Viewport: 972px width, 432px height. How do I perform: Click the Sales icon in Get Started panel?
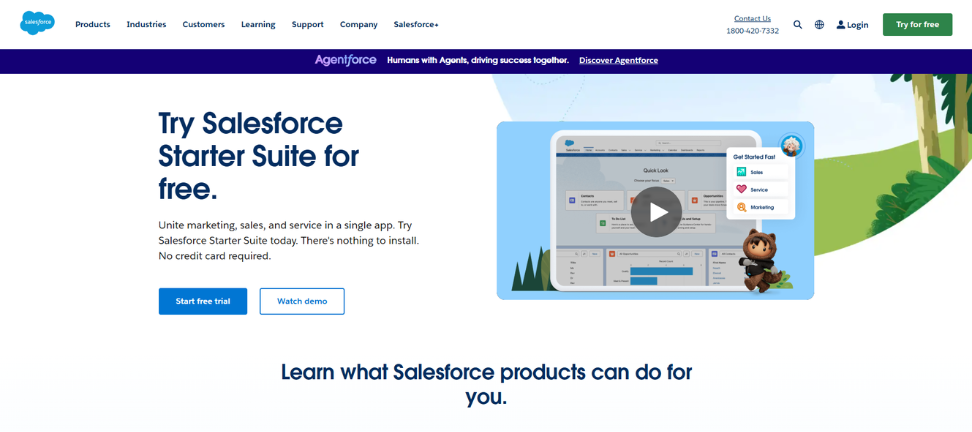click(x=741, y=172)
